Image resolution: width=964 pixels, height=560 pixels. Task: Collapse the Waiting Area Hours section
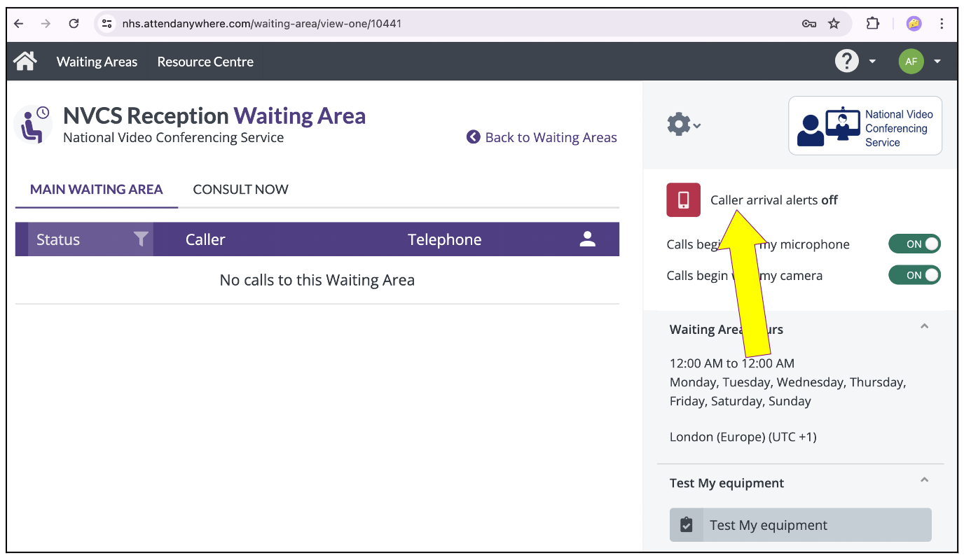[924, 326]
